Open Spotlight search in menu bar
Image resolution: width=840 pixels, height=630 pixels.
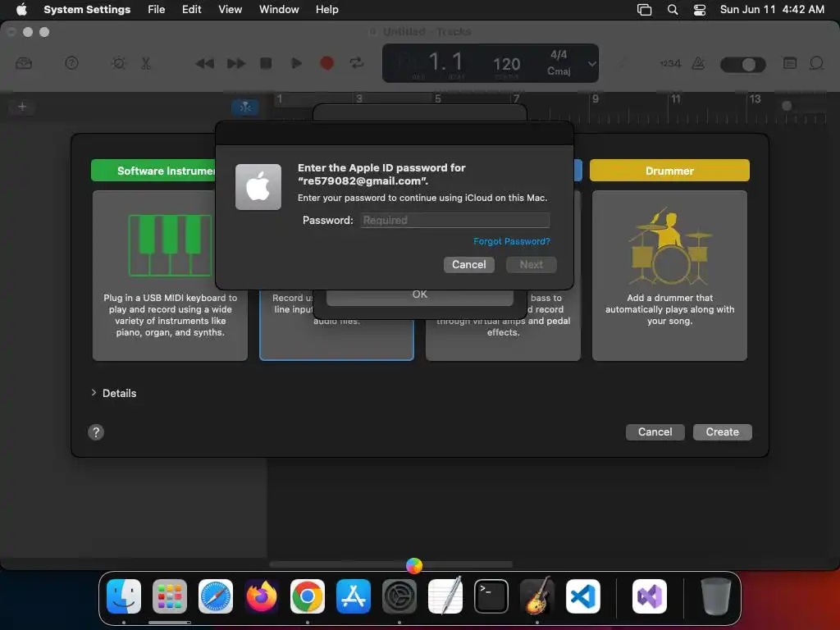[x=673, y=10]
